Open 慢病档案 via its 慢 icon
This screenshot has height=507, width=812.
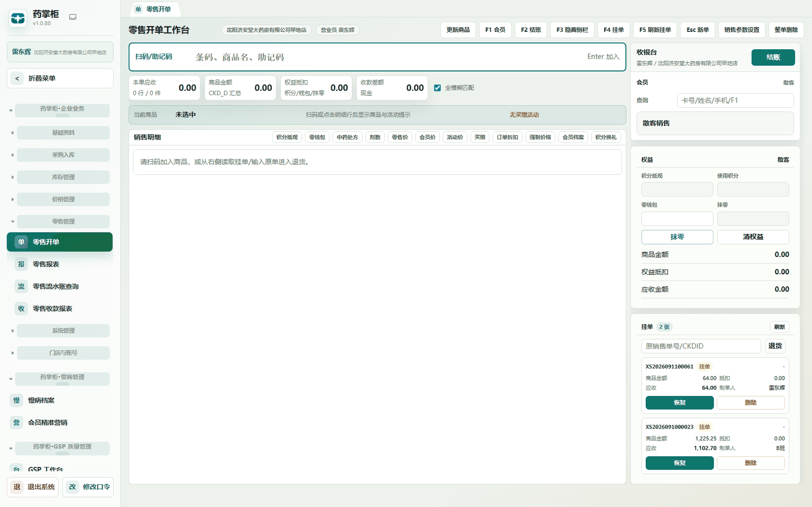pyautogui.click(x=16, y=400)
